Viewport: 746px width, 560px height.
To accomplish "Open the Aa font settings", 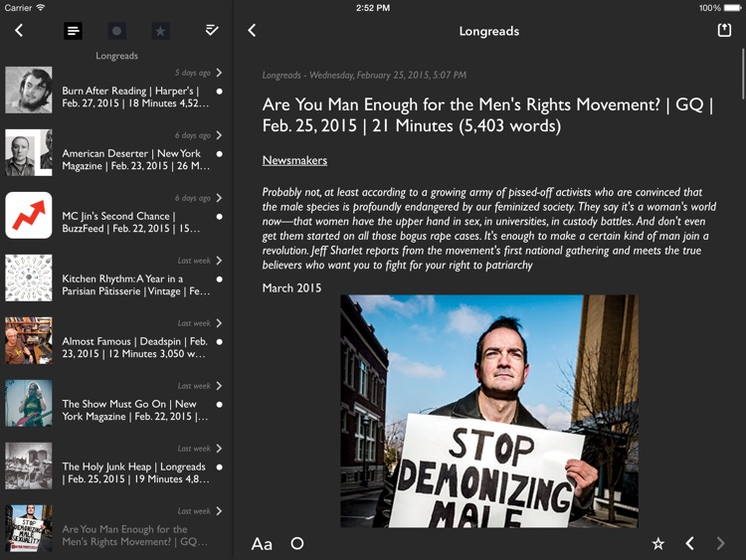I will click(262, 543).
